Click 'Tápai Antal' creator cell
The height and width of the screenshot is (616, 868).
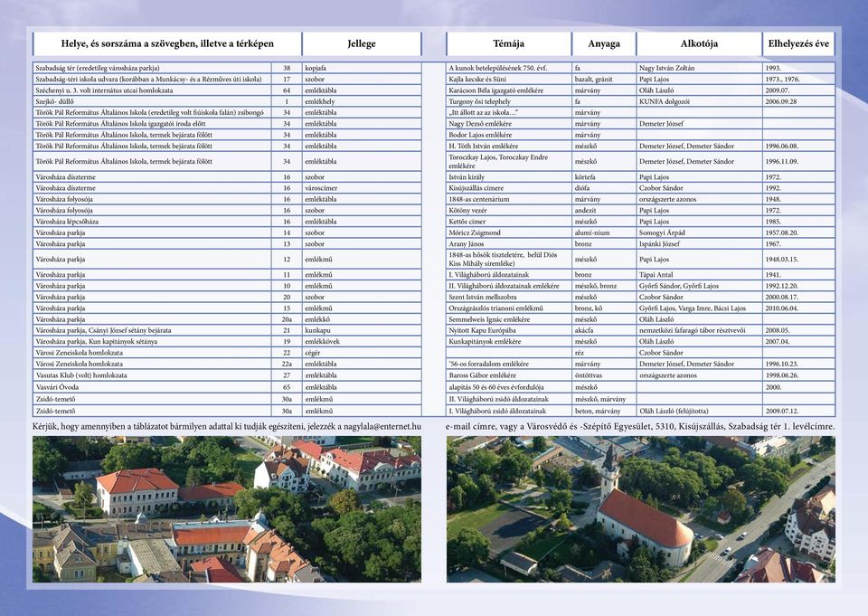(699, 275)
